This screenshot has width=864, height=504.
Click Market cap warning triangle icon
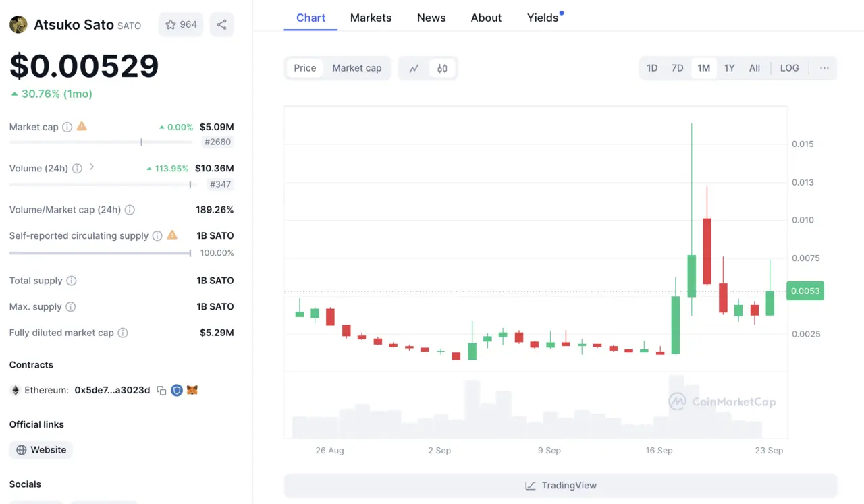tap(82, 126)
